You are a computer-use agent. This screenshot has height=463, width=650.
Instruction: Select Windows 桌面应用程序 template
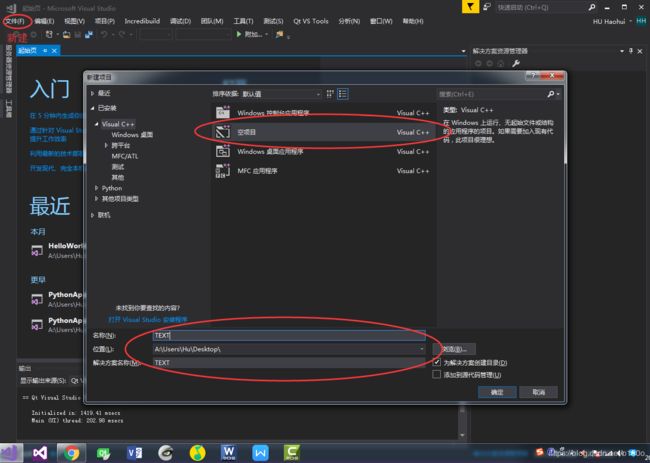tap(323, 152)
